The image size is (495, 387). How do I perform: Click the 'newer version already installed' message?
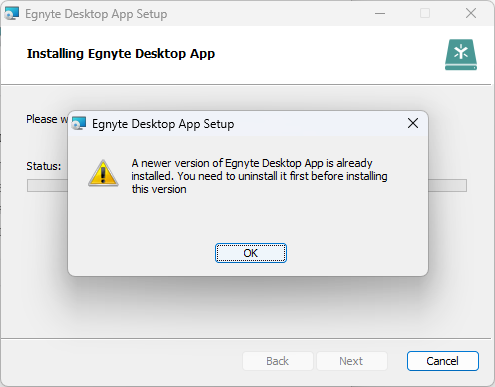pos(259,176)
